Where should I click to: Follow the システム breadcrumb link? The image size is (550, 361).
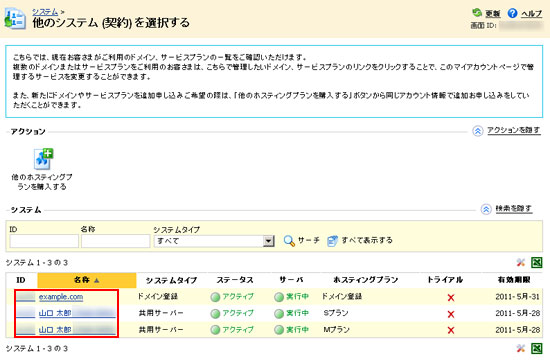coord(45,12)
